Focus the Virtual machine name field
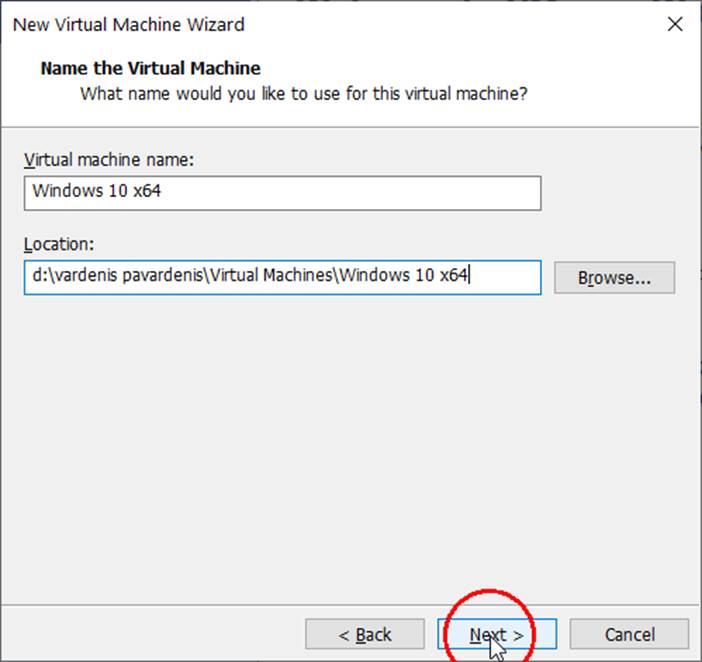This screenshot has height=662, width=702. [x=282, y=193]
